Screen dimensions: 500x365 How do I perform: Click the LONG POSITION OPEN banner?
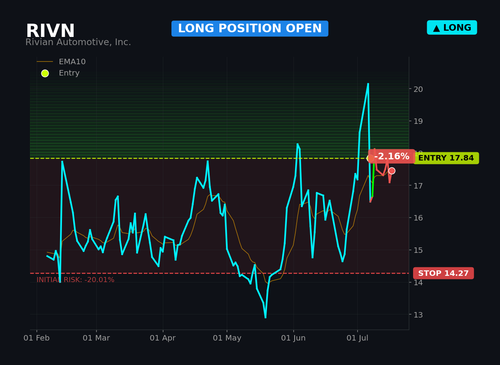coord(250,28)
